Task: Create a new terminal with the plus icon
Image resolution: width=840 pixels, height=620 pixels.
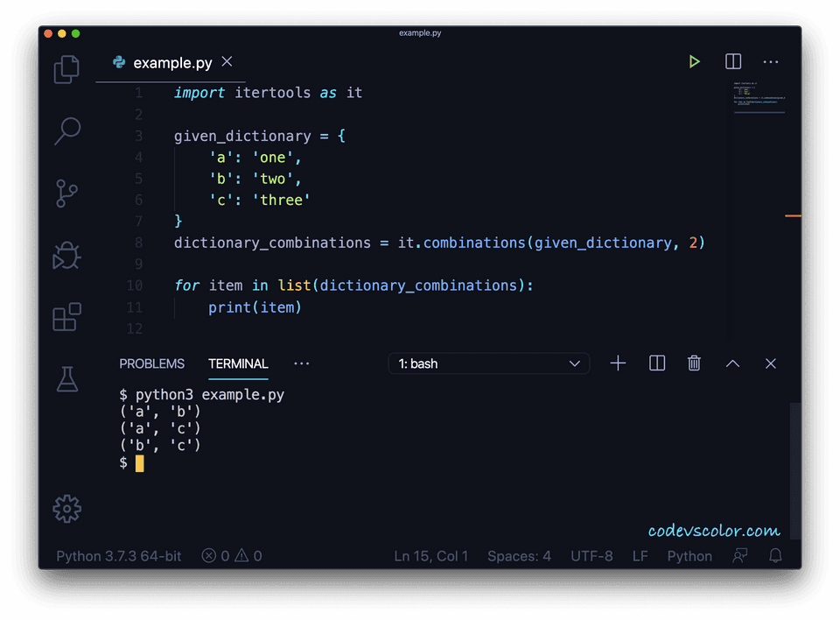Action: (x=618, y=363)
